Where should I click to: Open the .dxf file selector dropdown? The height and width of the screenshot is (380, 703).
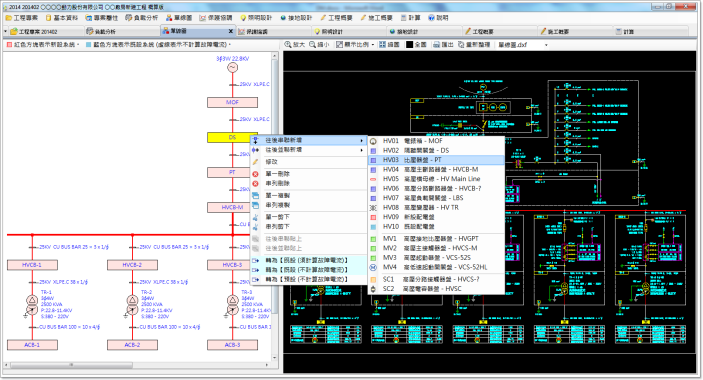point(546,45)
